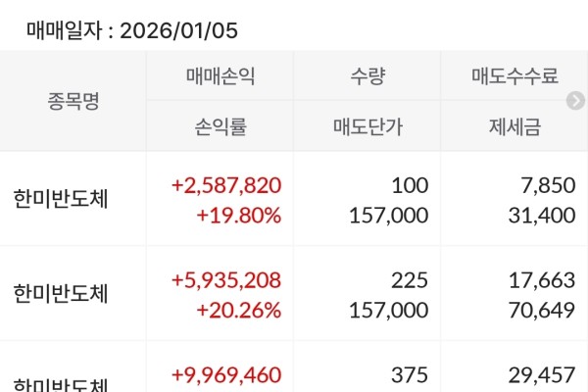
Task: Tap the 매매일자 2026/01/05 date label
Action: 131,30
